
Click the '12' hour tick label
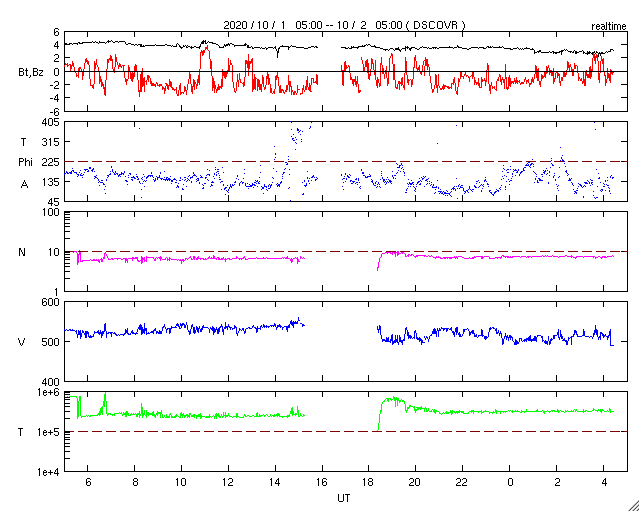point(228,482)
